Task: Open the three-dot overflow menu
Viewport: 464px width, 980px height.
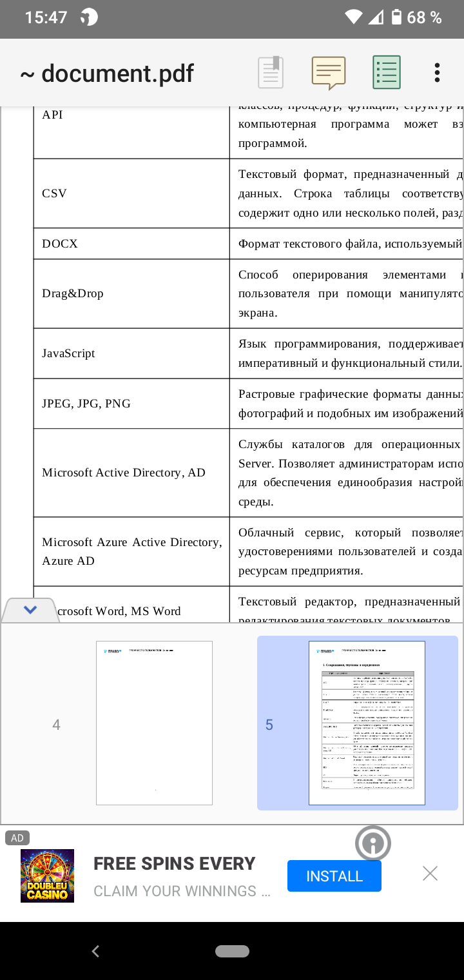Action: pos(437,72)
